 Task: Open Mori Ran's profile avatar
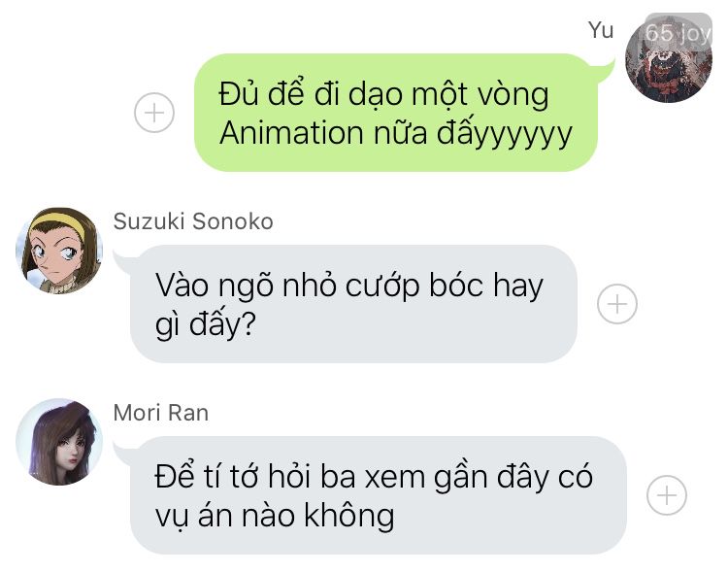(x=59, y=442)
